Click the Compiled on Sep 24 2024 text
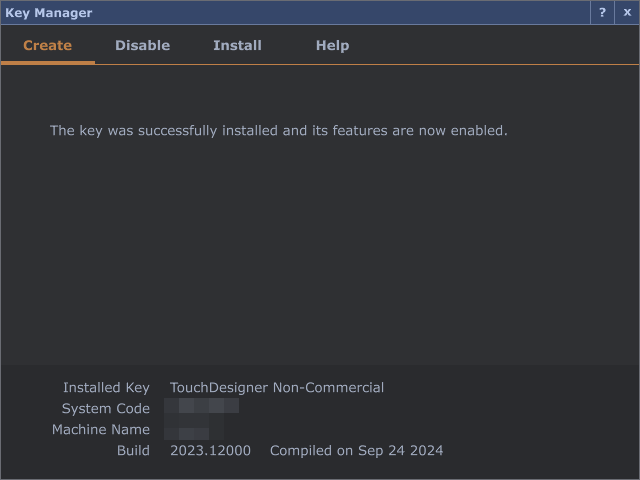The width and height of the screenshot is (640, 480). tap(356, 451)
